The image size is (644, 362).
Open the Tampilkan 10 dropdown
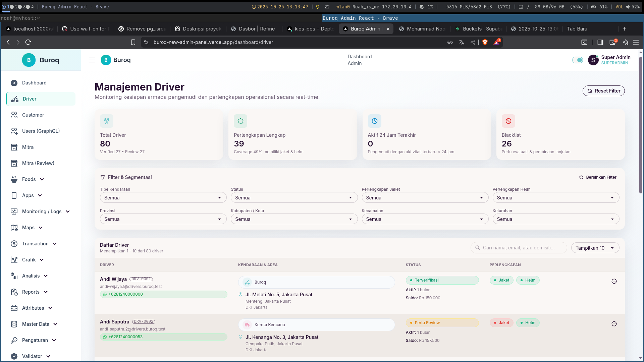pos(595,248)
